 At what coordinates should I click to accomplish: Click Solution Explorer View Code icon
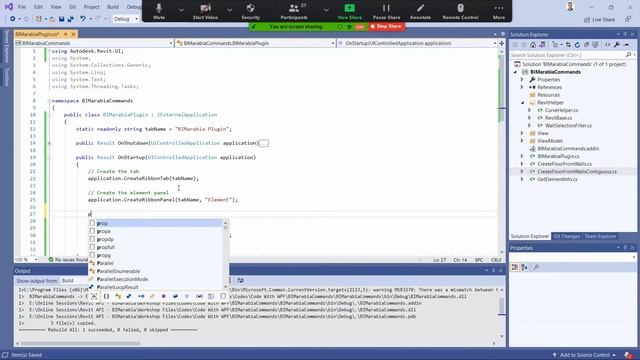click(607, 45)
